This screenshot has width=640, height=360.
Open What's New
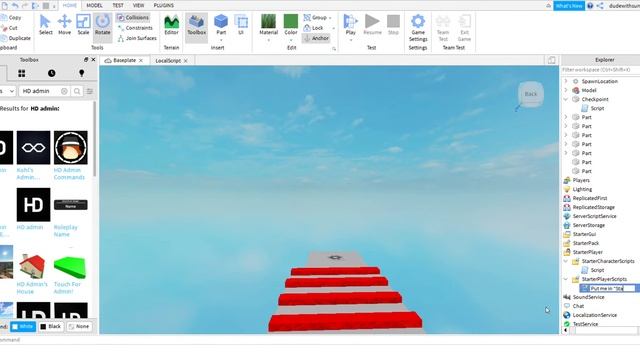point(569,6)
